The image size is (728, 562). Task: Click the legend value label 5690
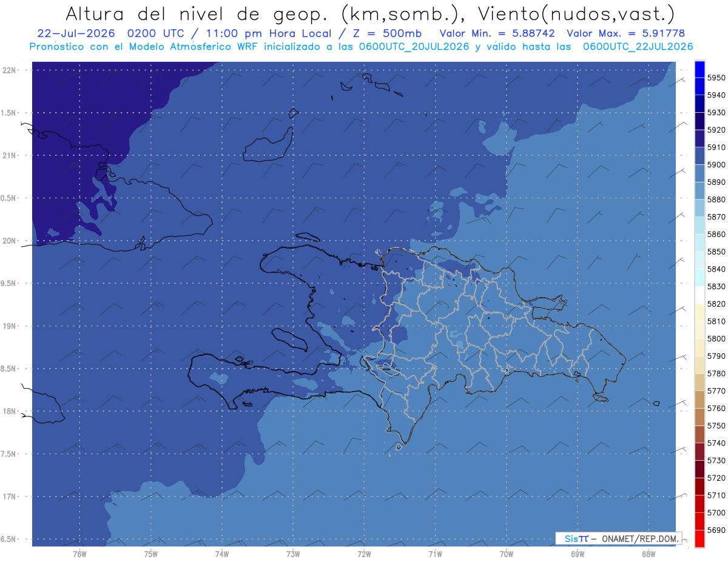[x=716, y=530]
